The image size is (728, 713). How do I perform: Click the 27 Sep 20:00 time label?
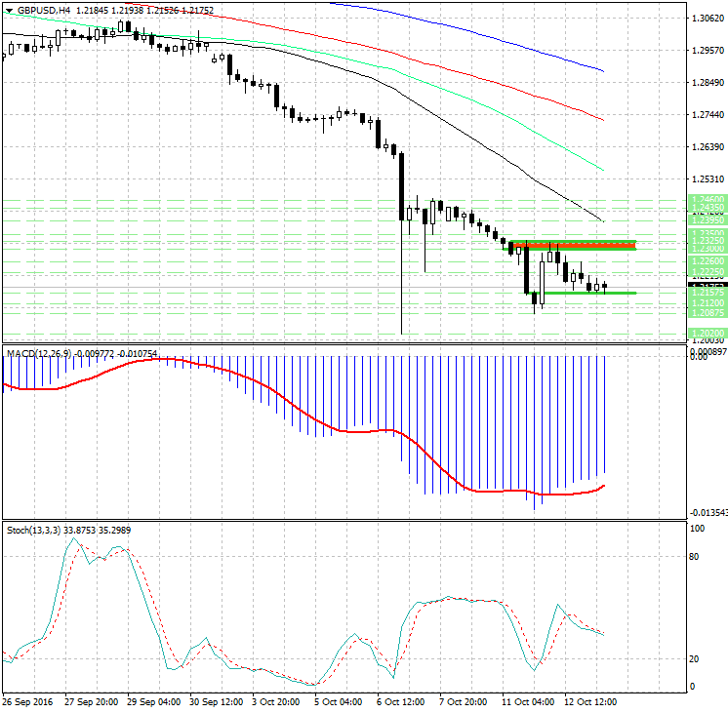(x=91, y=702)
